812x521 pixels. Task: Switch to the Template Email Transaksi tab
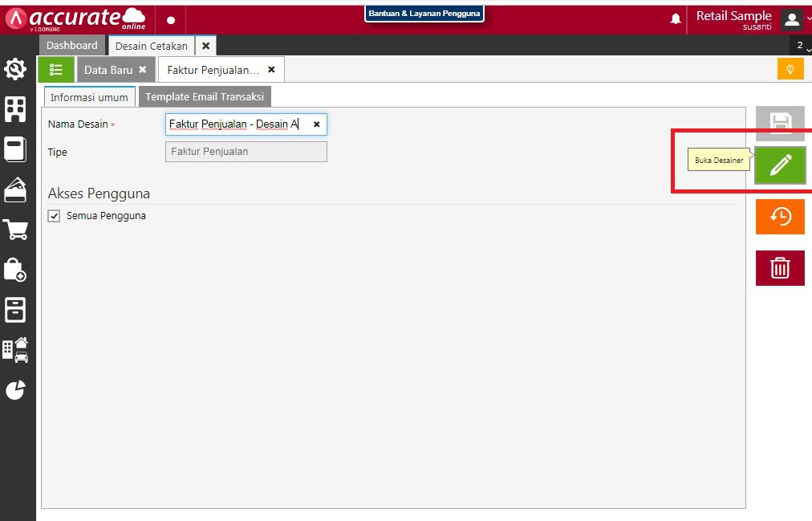pyautogui.click(x=205, y=97)
